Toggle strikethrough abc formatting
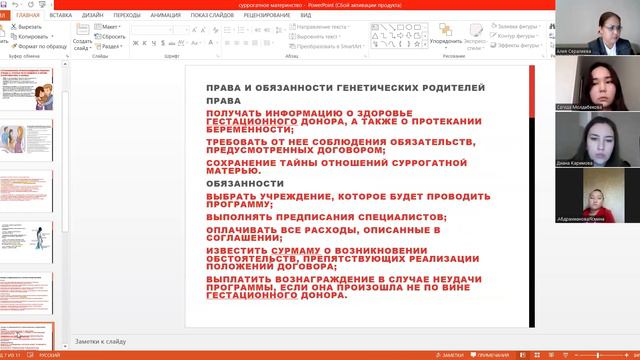The height and width of the screenshot is (360, 640). pyautogui.click(x=171, y=43)
